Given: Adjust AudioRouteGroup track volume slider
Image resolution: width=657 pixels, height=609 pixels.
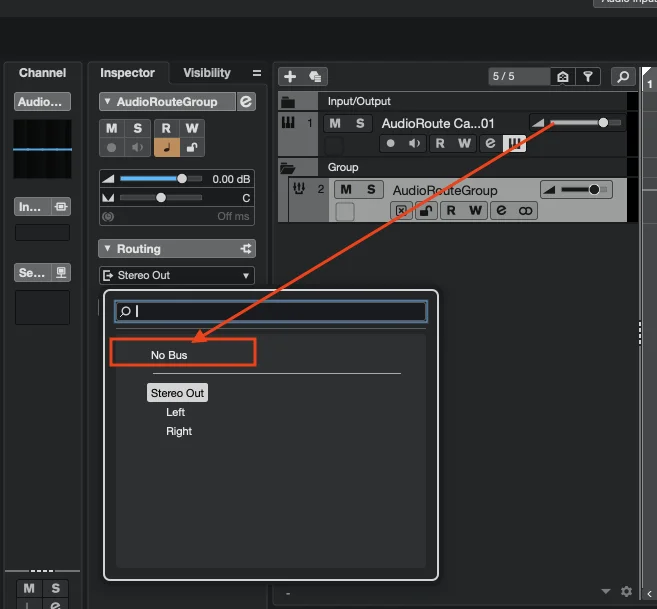Looking at the screenshot, I should [x=584, y=190].
